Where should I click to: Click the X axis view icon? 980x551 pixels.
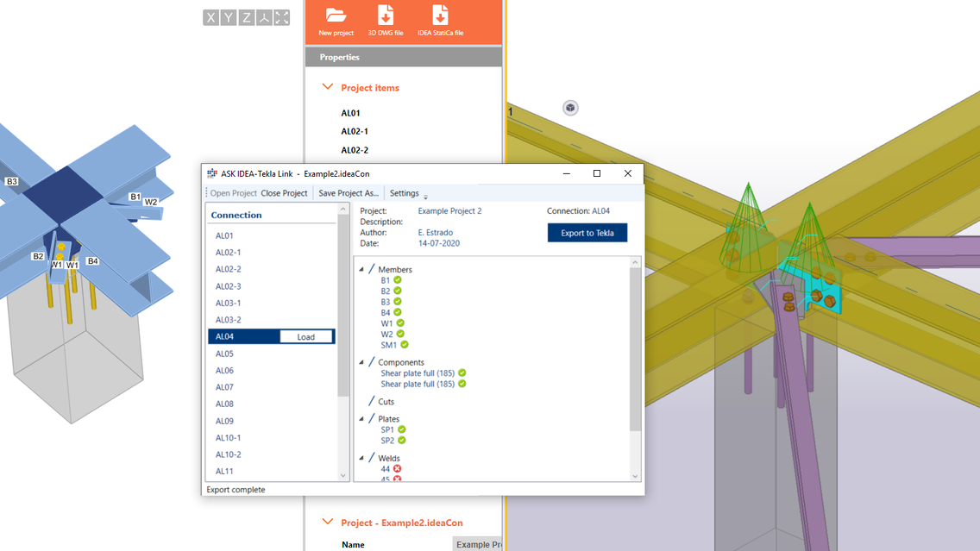pos(210,17)
